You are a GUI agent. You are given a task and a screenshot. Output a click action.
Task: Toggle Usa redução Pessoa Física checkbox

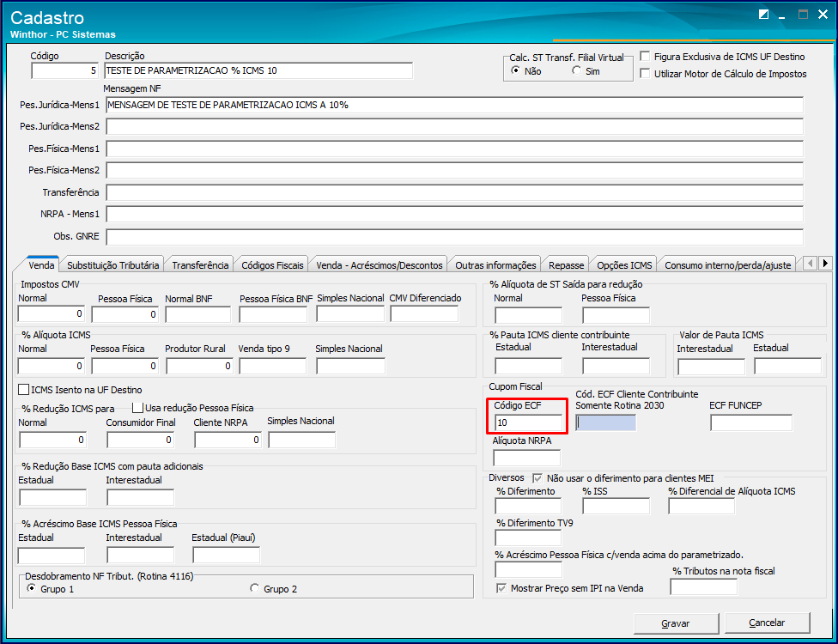pyautogui.click(x=138, y=408)
